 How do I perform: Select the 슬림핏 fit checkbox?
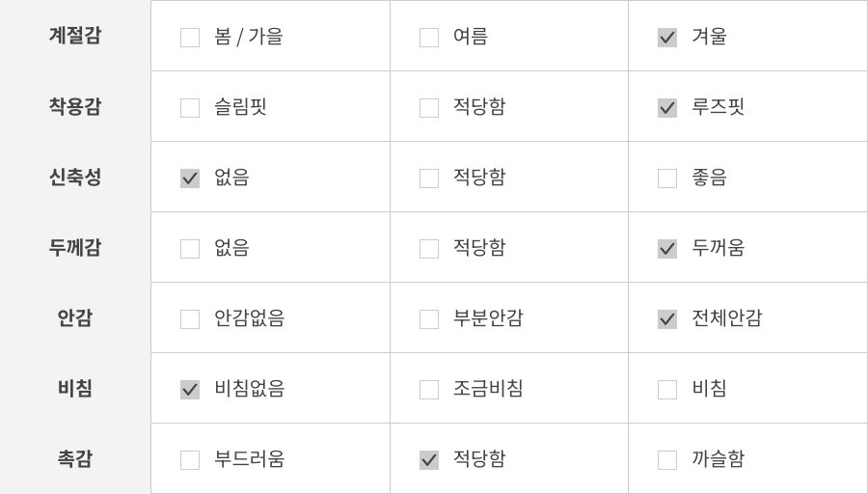(x=190, y=108)
